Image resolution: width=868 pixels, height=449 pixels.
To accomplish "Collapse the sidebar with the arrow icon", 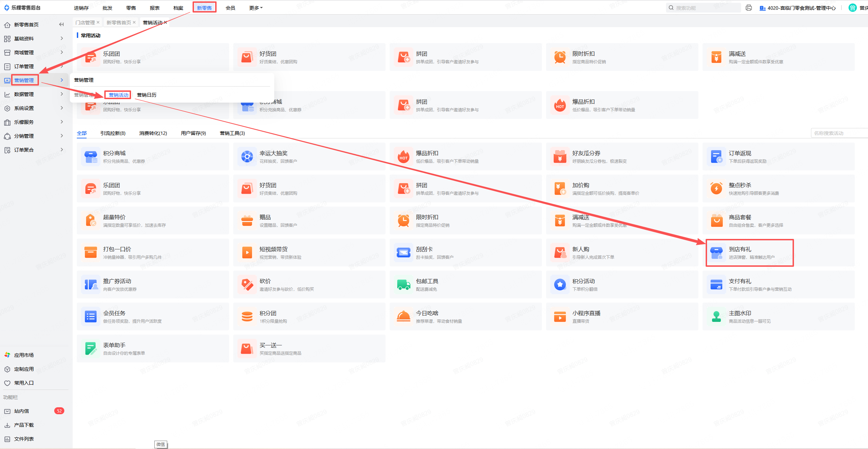I will click(x=62, y=24).
